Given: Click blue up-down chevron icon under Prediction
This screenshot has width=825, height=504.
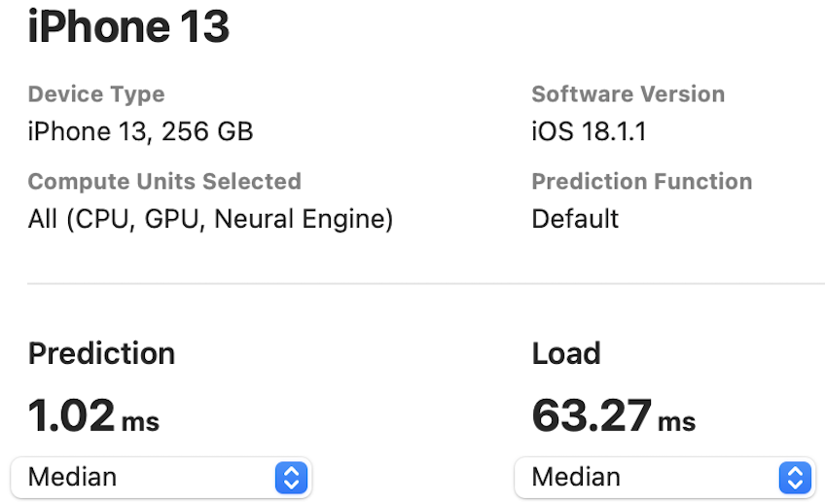Looking at the screenshot, I should click(x=291, y=478).
